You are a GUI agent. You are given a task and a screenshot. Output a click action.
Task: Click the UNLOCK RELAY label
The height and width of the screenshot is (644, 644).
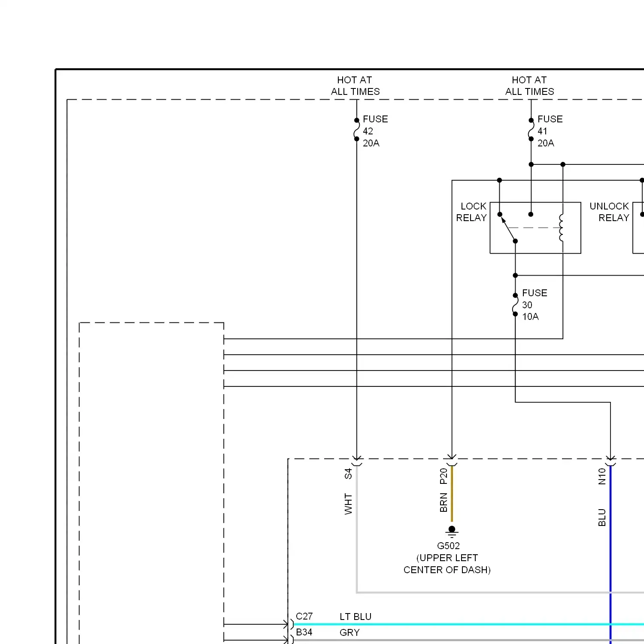pos(609,212)
